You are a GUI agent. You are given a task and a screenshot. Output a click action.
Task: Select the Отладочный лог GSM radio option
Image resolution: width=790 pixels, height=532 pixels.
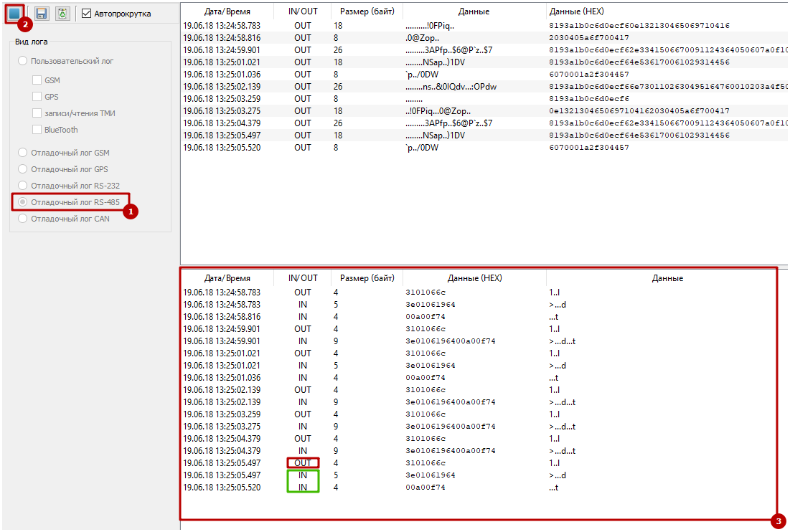click(x=23, y=153)
